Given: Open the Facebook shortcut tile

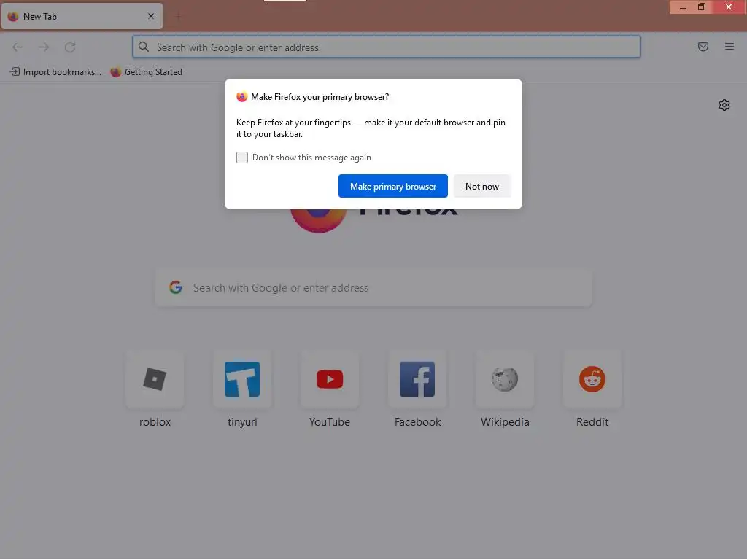Looking at the screenshot, I should click(417, 379).
